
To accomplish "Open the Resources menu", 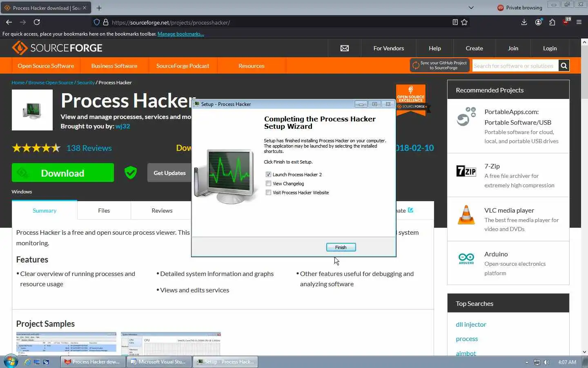I will click(x=252, y=66).
